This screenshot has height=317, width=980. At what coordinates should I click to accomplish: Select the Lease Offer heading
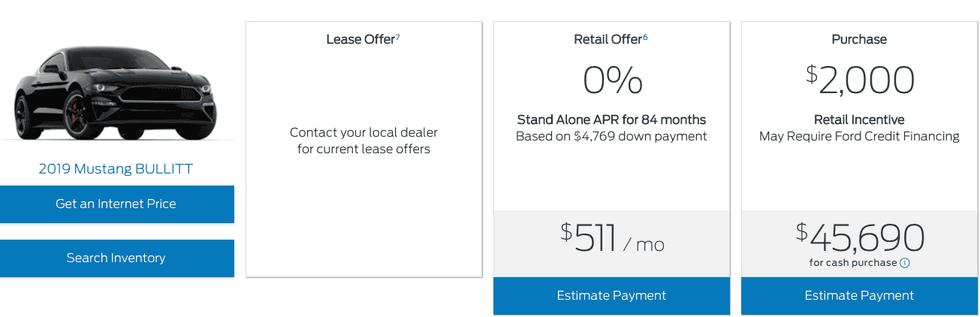click(x=360, y=40)
